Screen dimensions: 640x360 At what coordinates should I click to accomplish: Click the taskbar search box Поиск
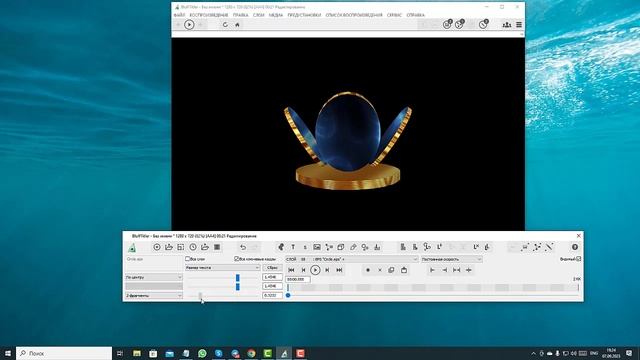[64, 353]
